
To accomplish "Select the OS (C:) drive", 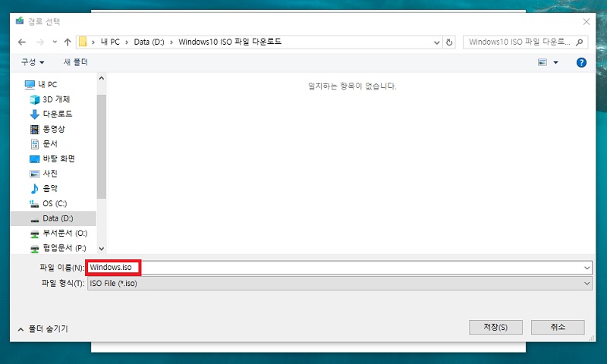I will (48, 203).
